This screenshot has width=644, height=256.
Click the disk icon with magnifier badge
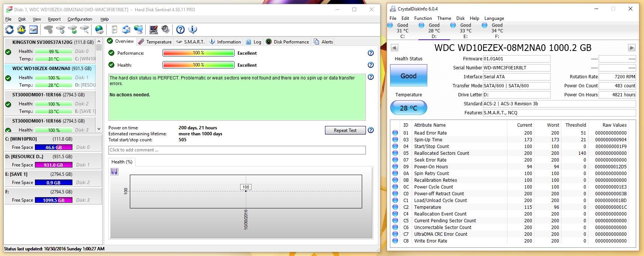pos(84,29)
